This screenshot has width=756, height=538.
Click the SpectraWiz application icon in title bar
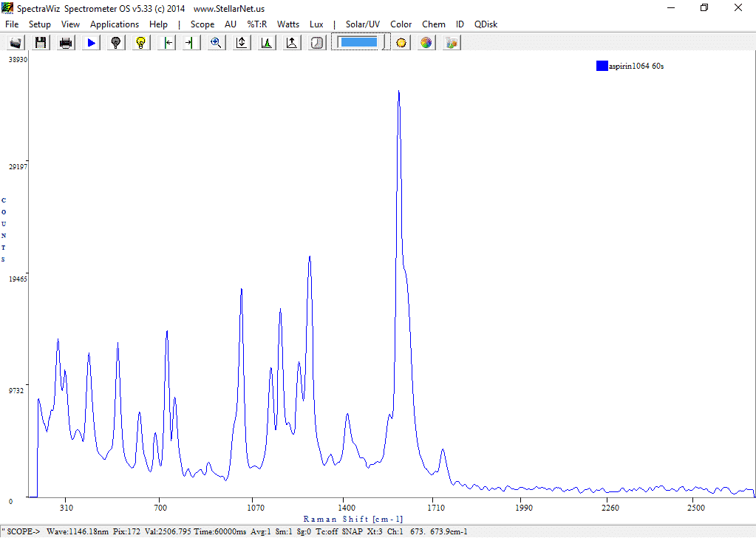click(x=7, y=8)
